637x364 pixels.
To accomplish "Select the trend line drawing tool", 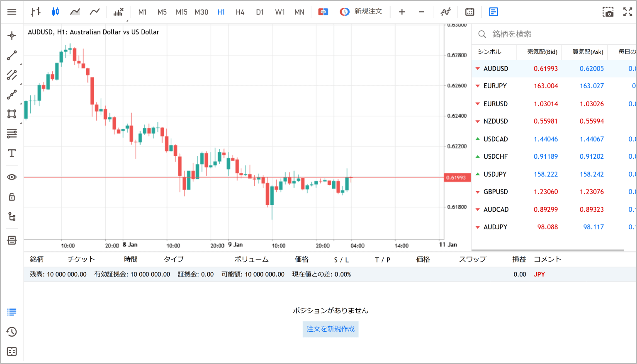I will [12, 55].
